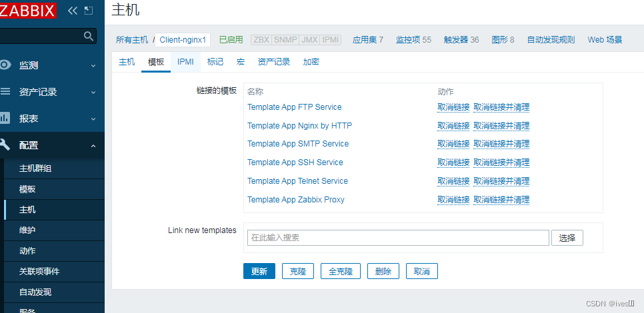The height and width of the screenshot is (313, 644).
Task: Switch to the 资产记录 tab
Action: click(x=274, y=62)
